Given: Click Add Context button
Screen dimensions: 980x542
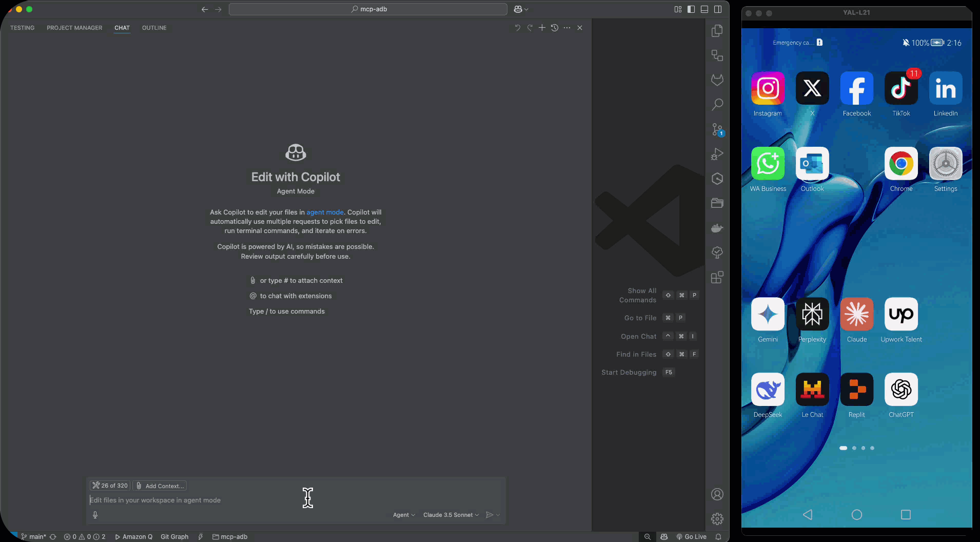Looking at the screenshot, I should 160,486.
